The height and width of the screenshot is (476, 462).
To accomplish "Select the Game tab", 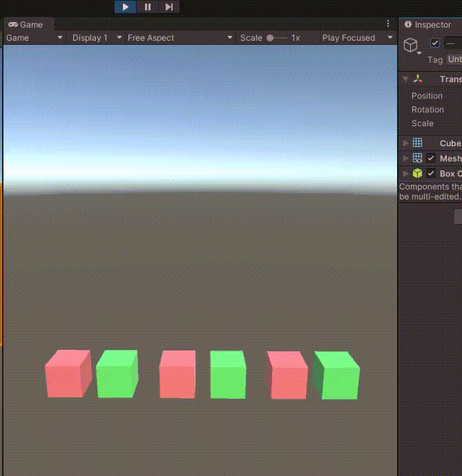I will point(29,25).
